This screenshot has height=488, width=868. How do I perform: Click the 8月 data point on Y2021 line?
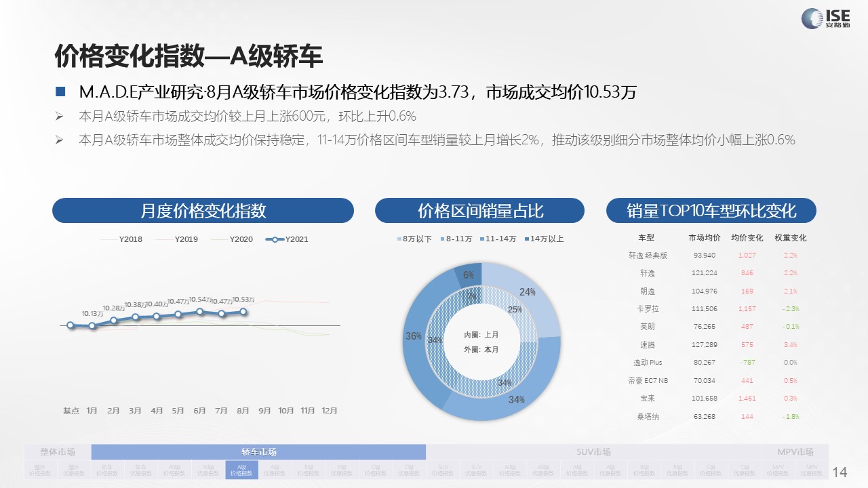pos(243,311)
